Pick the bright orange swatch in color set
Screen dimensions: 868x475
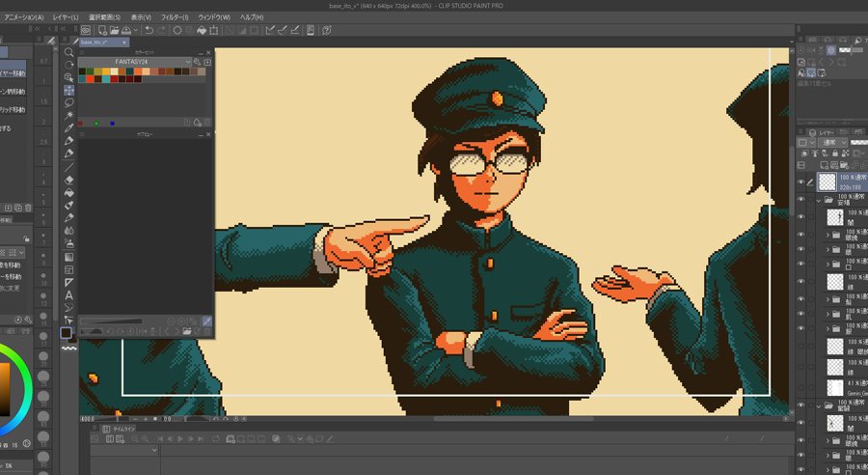tap(91, 79)
